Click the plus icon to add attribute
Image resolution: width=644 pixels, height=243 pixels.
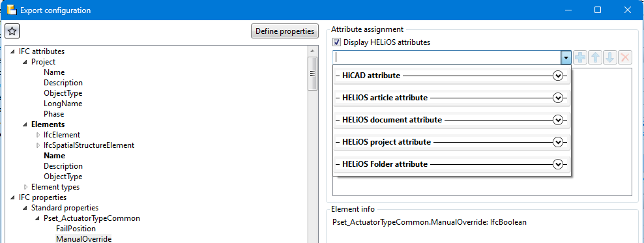click(579, 58)
